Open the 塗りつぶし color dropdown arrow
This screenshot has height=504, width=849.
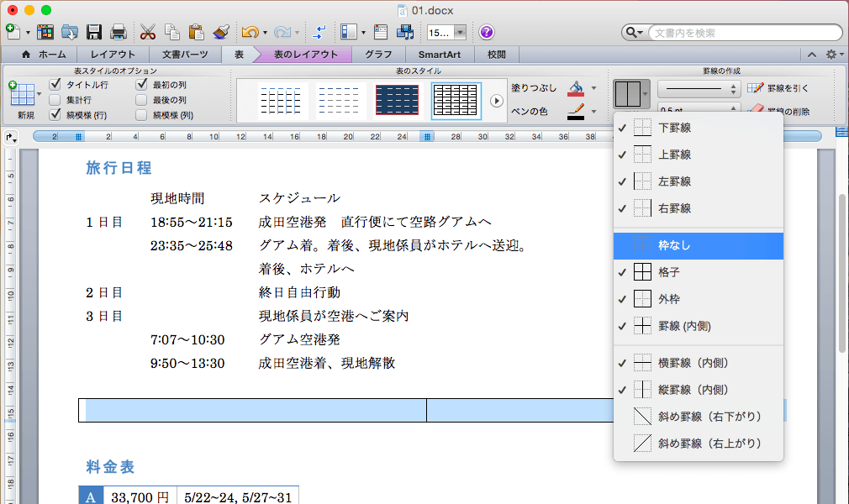pos(593,88)
